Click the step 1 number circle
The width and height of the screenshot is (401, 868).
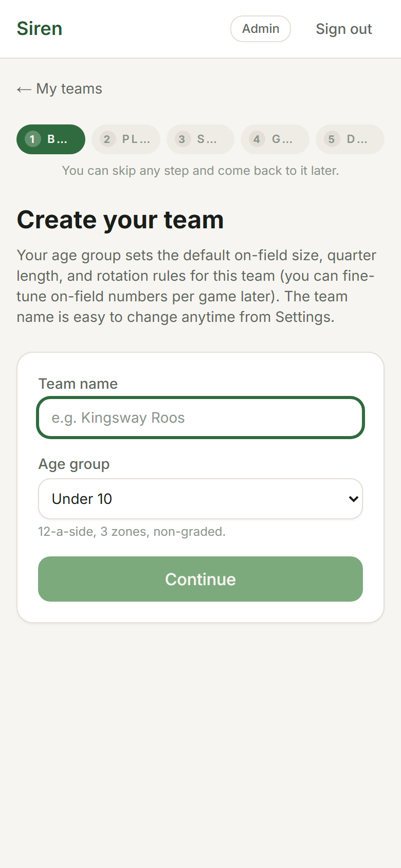pyautogui.click(x=33, y=139)
